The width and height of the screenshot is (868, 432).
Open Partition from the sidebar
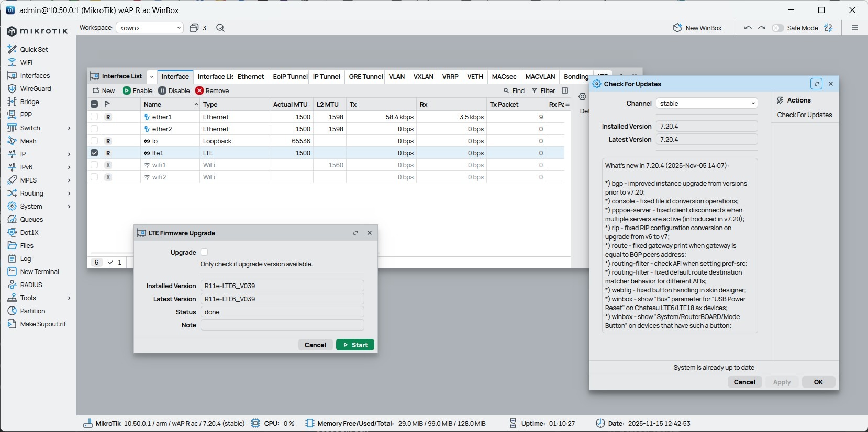[x=32, y=311]
